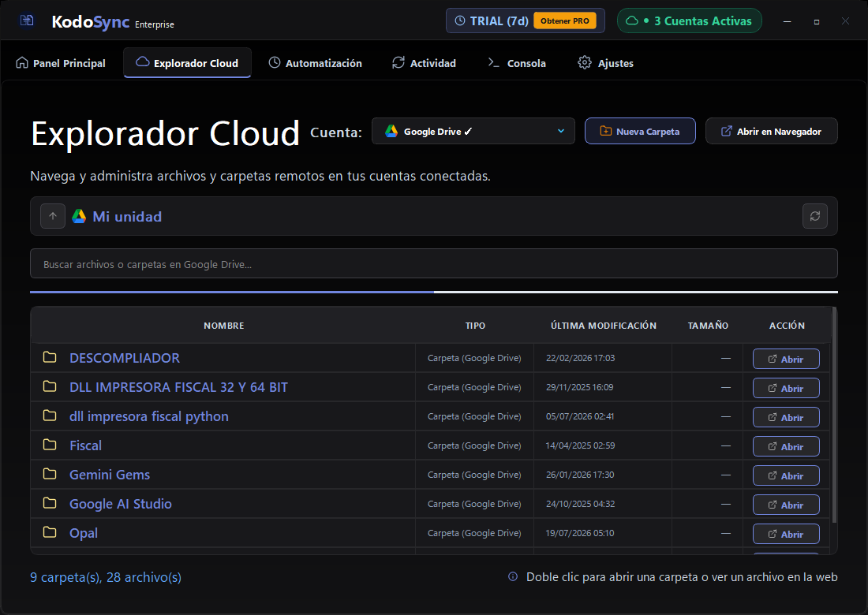
Task: Click the ACCIÓN column header
Action: (787, 326)
